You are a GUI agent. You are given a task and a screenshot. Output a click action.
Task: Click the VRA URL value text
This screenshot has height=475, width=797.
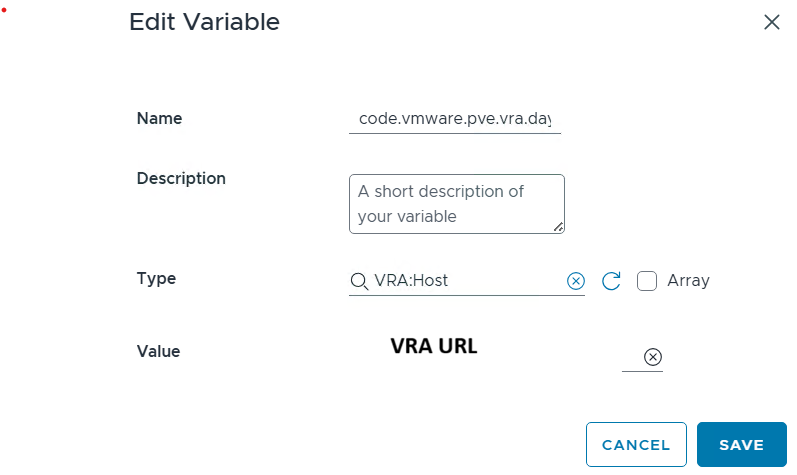433,347
